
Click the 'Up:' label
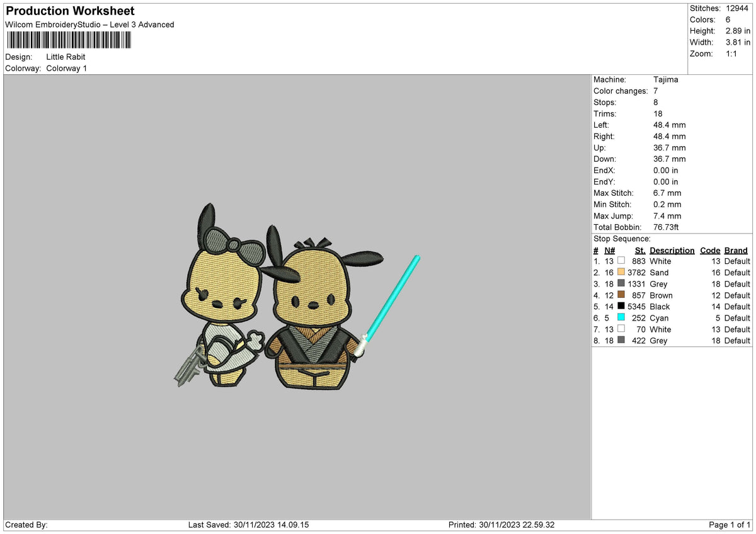[600, 147]
